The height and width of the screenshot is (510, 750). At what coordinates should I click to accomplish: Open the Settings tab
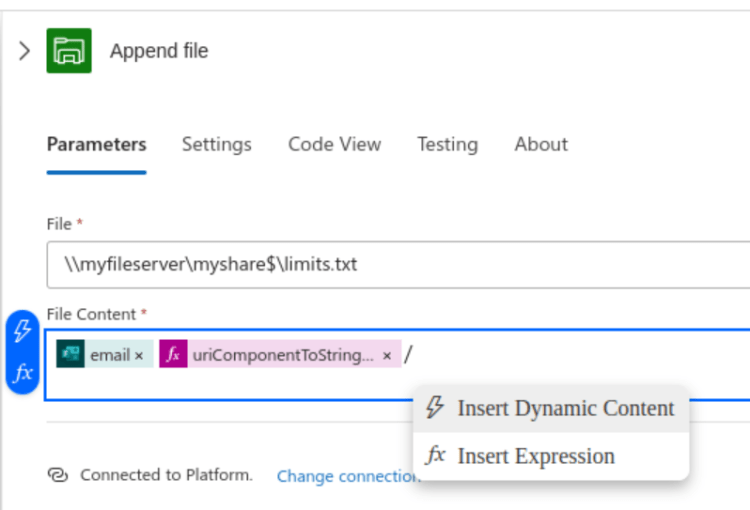(x=216, y=144)
